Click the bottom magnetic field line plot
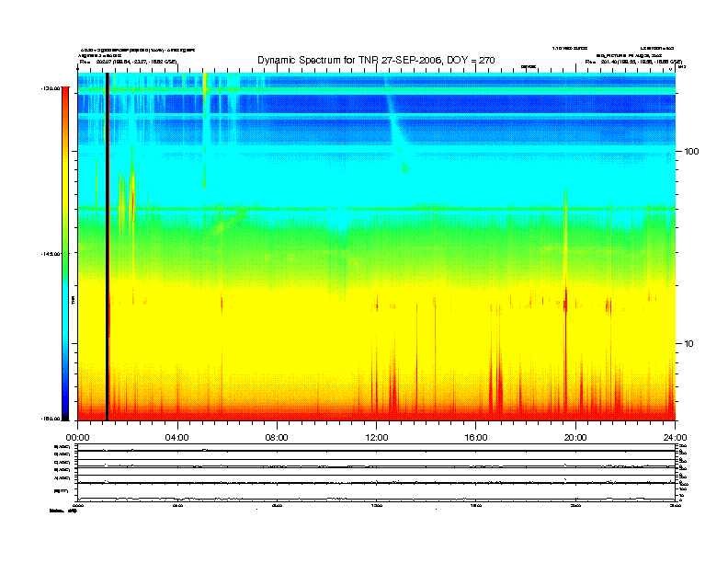728x563 pixels. (x=376, y=492)
